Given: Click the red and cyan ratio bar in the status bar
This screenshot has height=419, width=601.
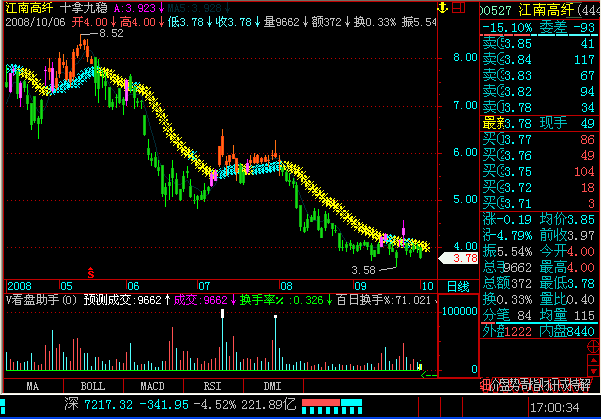Looking at the screenshot, I should coord(332,406).
